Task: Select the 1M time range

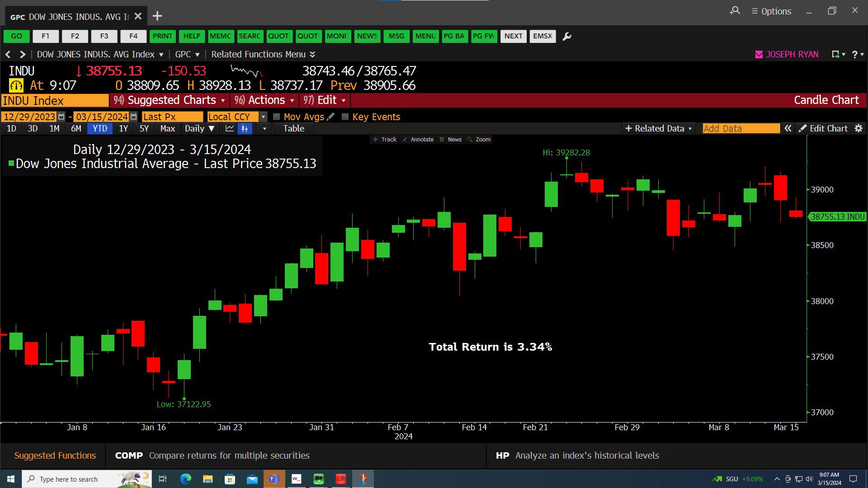Action: click(x=54, y=129)
